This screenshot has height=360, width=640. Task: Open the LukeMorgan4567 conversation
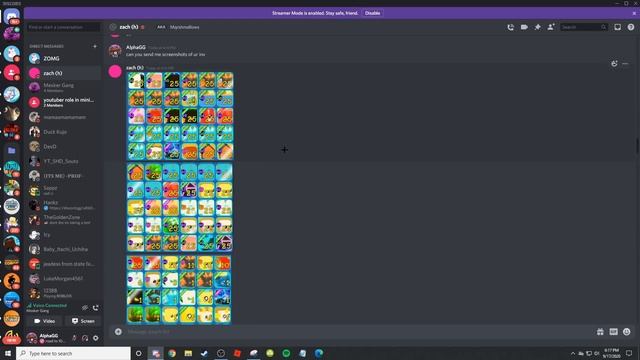coord(64,278)
